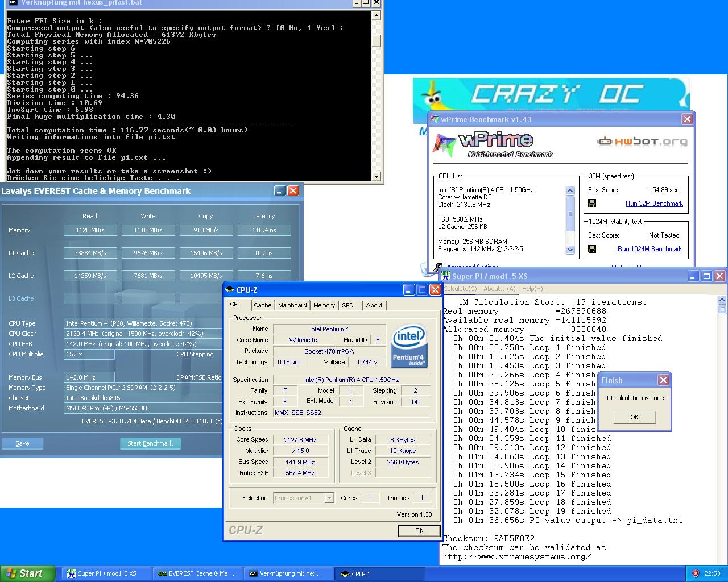Click the Motherboard value MSI 845 Pro2

143,408
